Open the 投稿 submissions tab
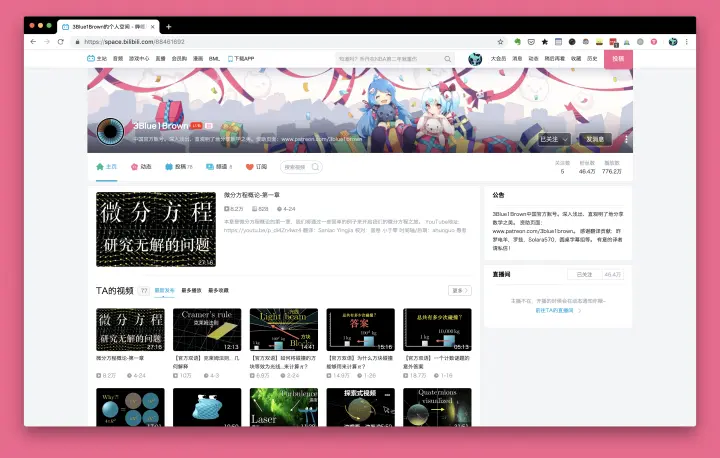The height and width of the screenshot is (458, 720). [179, 167]
